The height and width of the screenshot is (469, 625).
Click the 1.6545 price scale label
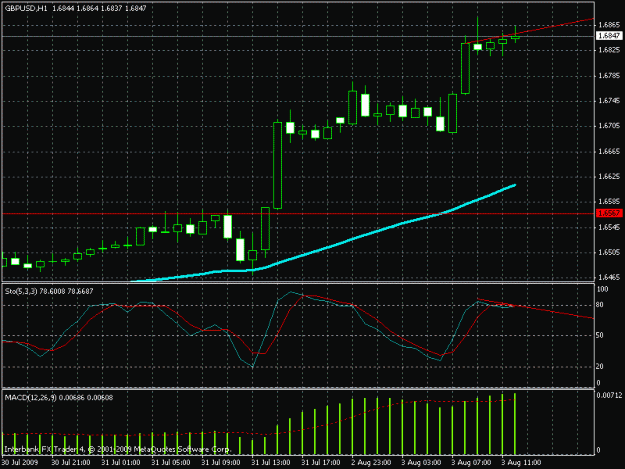609,227
